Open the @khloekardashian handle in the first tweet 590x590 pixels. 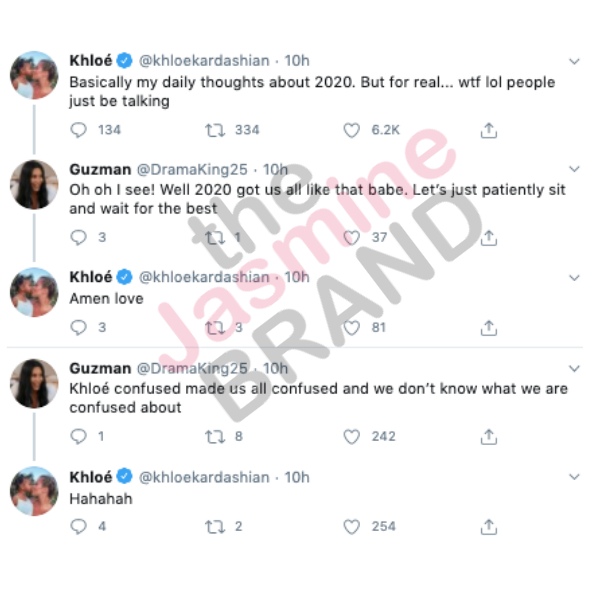point(204,61)
